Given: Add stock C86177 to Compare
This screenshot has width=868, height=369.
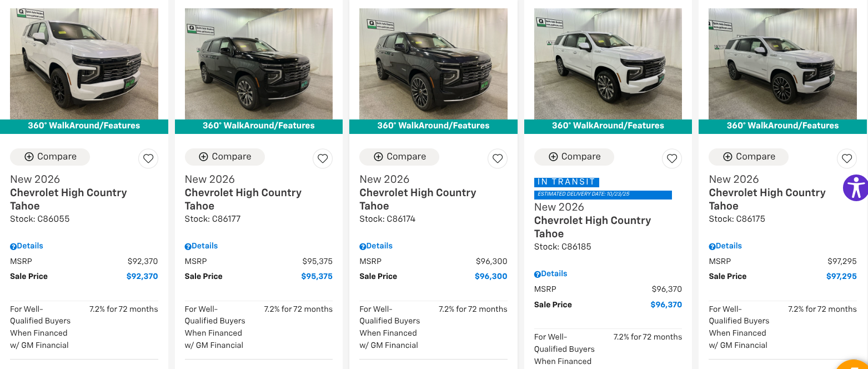Looking at the screenshot, I should pyautogui.click(x=225, y=157).
